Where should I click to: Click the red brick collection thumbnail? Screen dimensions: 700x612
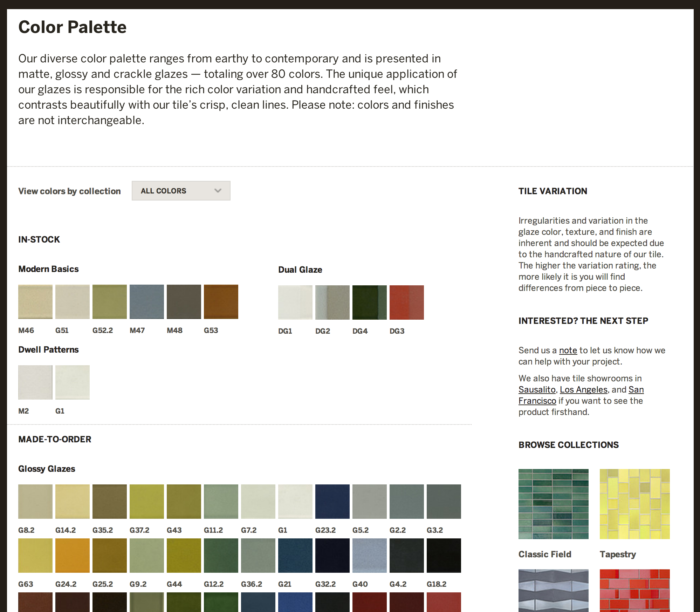tap(635, 590)
